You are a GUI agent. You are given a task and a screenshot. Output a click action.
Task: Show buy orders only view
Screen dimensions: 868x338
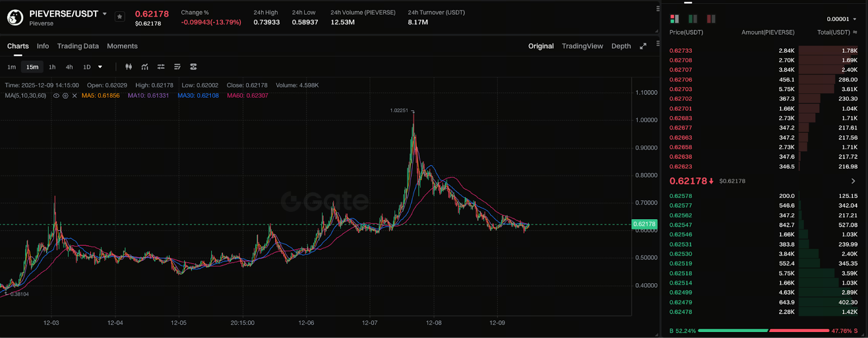tap(693, 19)
